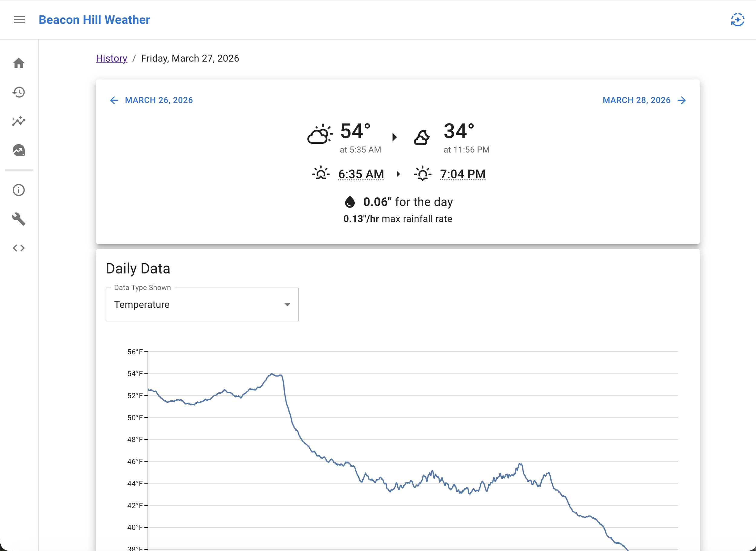The width and height of the screenshot is (756, 551).
Task: Click the sync/refresh icon in top right
Action: 737,20
